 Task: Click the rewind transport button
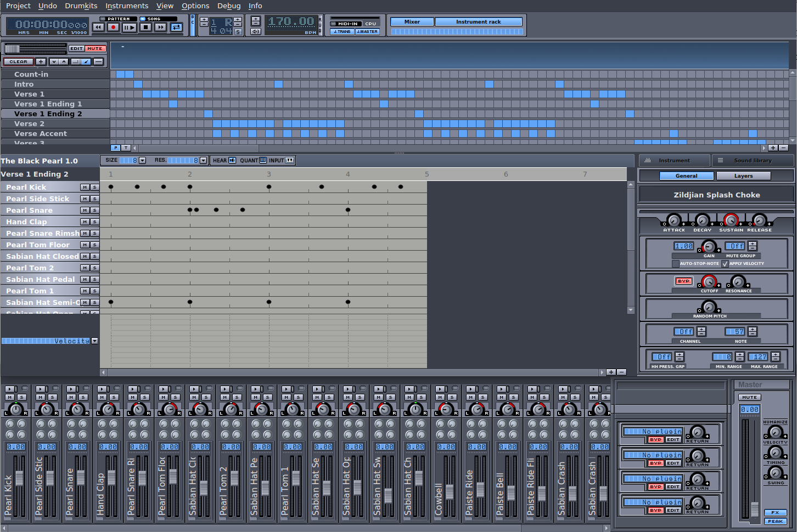click(98, 27)
